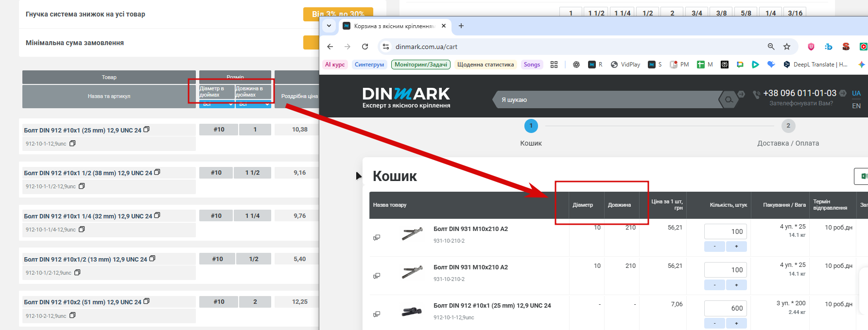Screen dimensions: 868x330
Task: Click the Excel export button near Кошик
Action: 861,176
